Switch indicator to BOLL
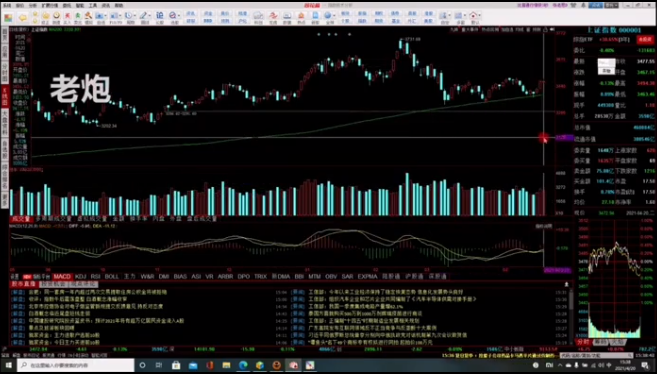Image resolution: width=657 pixels, height=374 pixels. (111, 276)
